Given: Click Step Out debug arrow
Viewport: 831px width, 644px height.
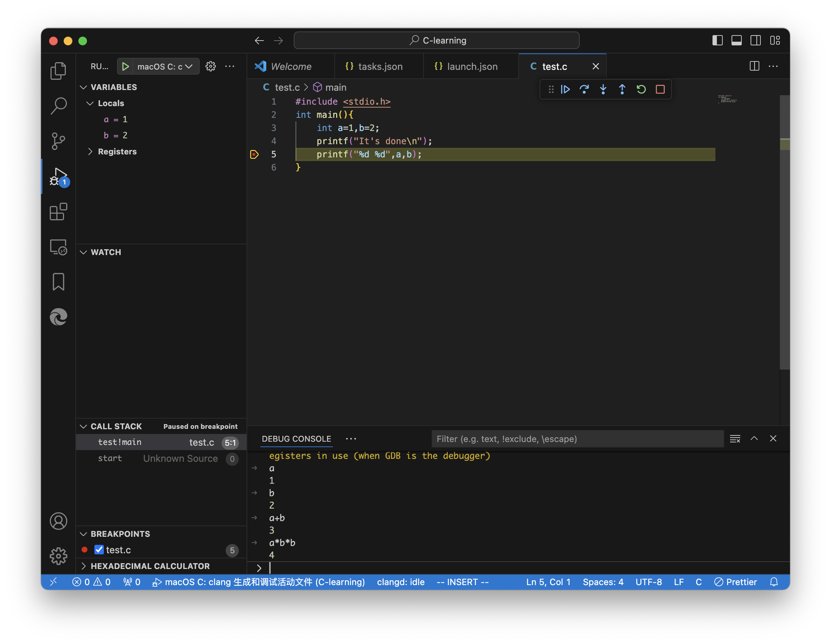Looking at the screenshot, I should [x=622, y=89].
